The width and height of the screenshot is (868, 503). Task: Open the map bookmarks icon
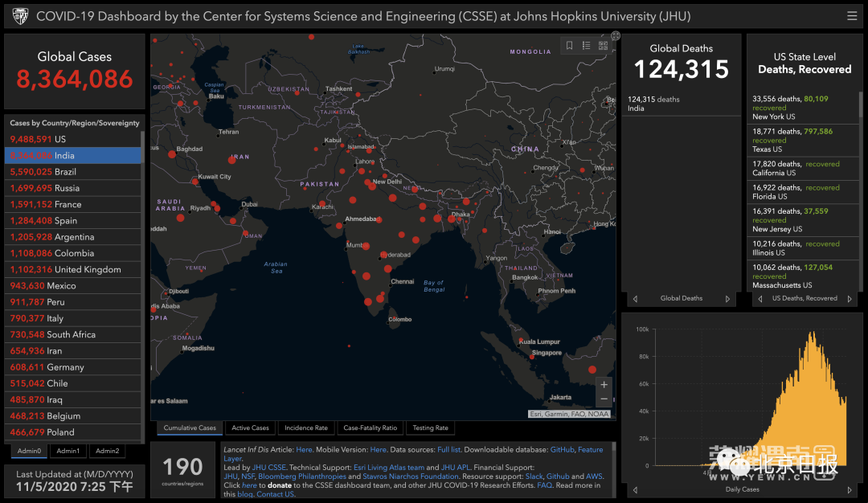click(569, 45)
